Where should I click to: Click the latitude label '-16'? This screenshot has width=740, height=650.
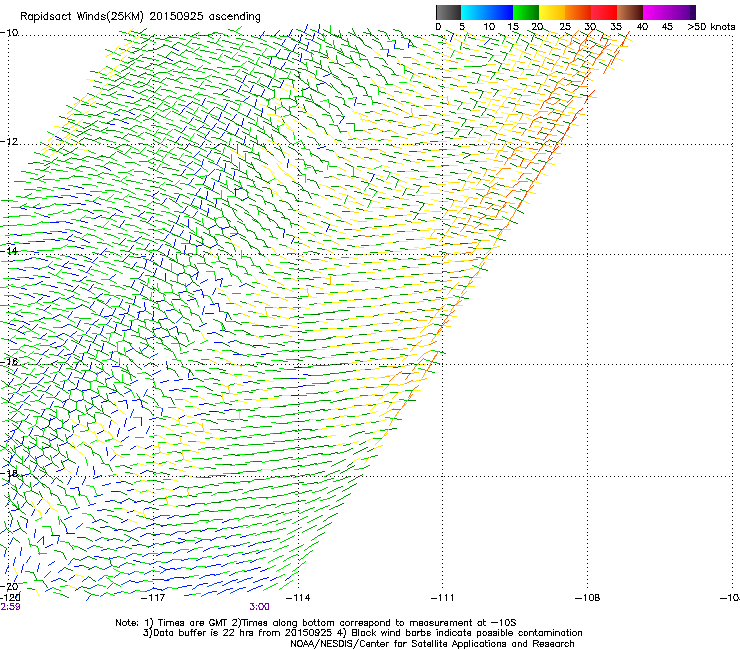click(9, 362)
